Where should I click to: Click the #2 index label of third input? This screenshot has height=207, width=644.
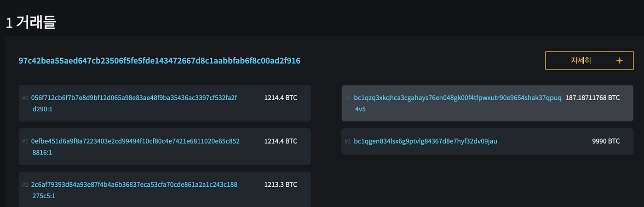(x=25, y=184)
